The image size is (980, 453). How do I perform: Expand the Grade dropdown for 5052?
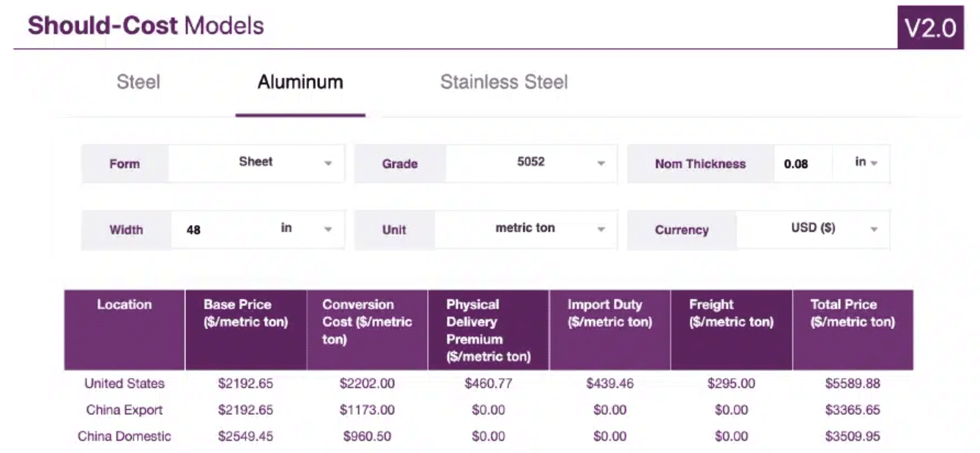[530, 163]
